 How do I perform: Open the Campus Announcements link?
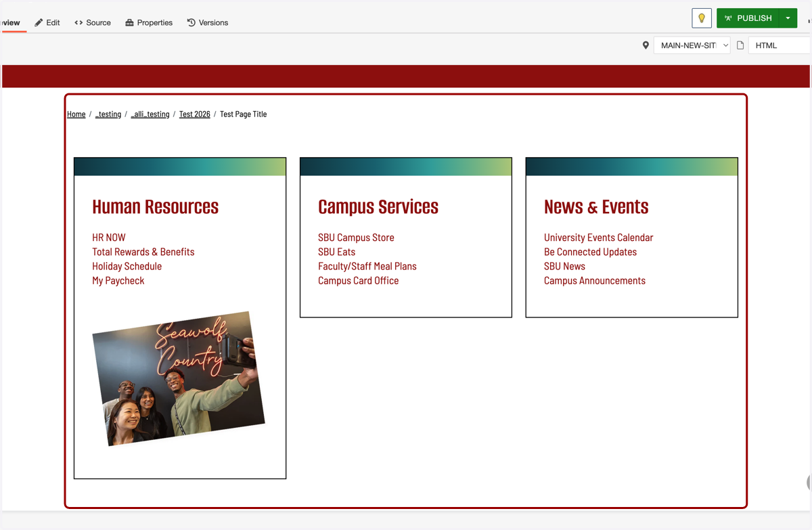pyautogui.click(x=595, y=281)
